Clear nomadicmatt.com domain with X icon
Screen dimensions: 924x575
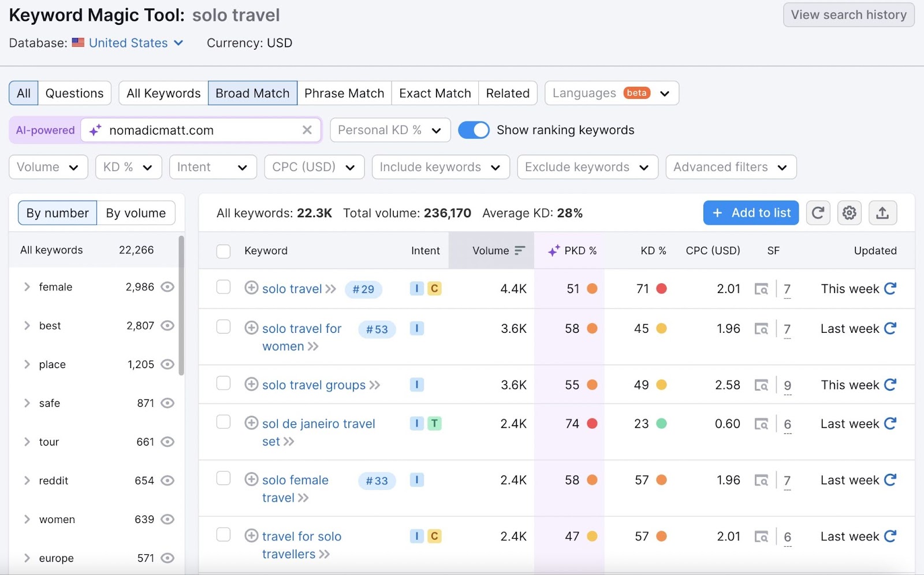click(x=307, y=130)
